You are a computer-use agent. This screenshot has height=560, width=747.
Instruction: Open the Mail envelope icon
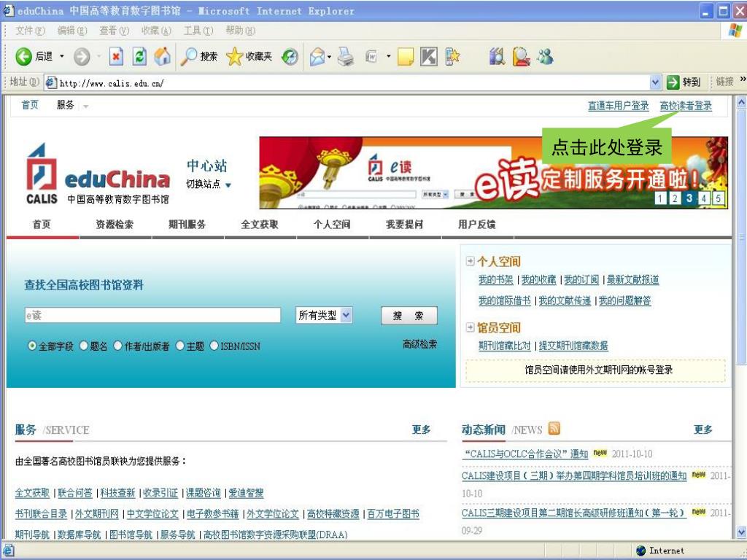pos(317,57)
